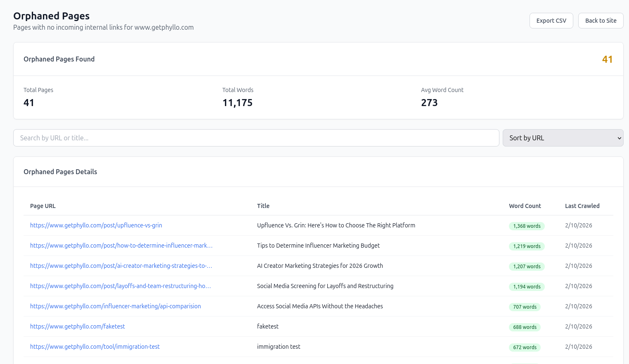This screenshot has width=629, height=364.
Task: Open the immigration-test page link
Action: [x=95, y=347]
